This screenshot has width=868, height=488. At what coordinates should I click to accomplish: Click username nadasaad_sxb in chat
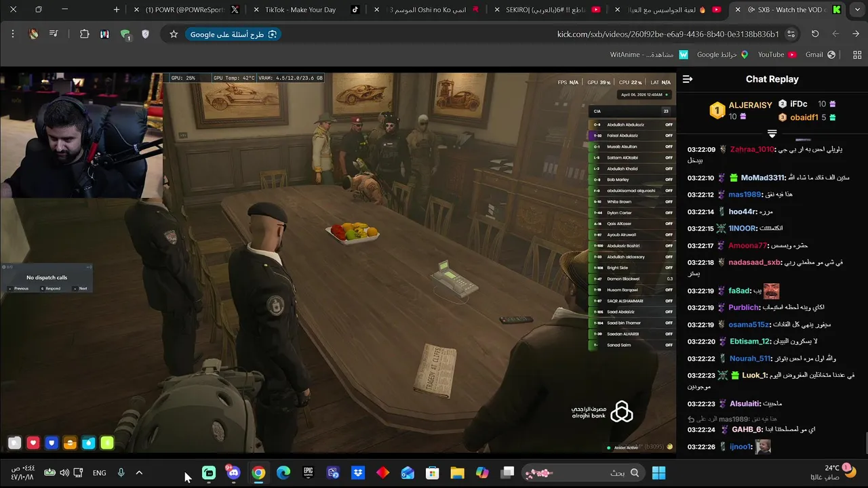(755, 263)
